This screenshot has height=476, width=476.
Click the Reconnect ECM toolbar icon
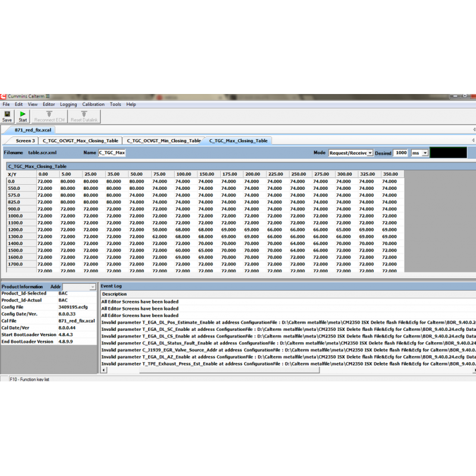[x=49, y=115]
